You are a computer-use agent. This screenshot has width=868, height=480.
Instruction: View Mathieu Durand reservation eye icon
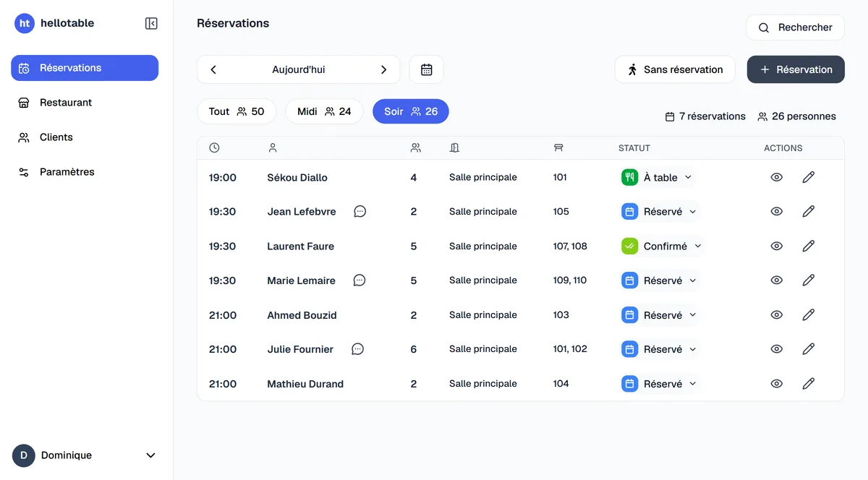point(777,384)
